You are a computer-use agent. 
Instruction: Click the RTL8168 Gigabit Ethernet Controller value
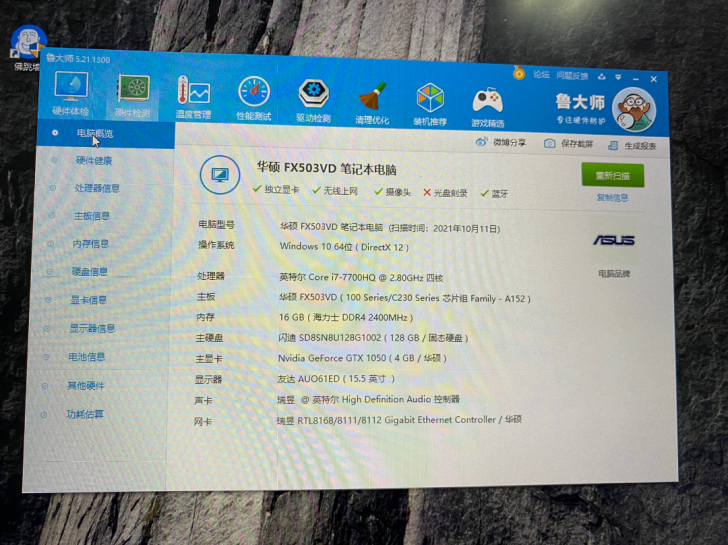click(399, 420)
